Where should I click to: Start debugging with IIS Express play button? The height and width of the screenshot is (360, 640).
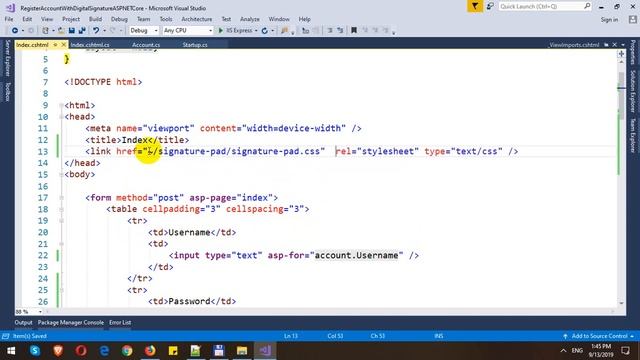coord(221,31)
